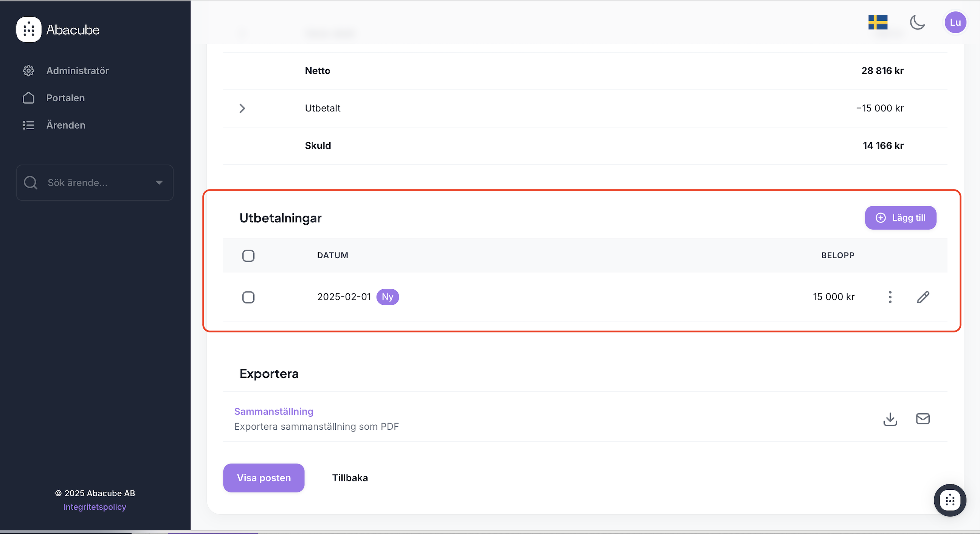980x534 pixels.
Task: Expand the Utbetalt row chevron
Action: click(242, 109)
